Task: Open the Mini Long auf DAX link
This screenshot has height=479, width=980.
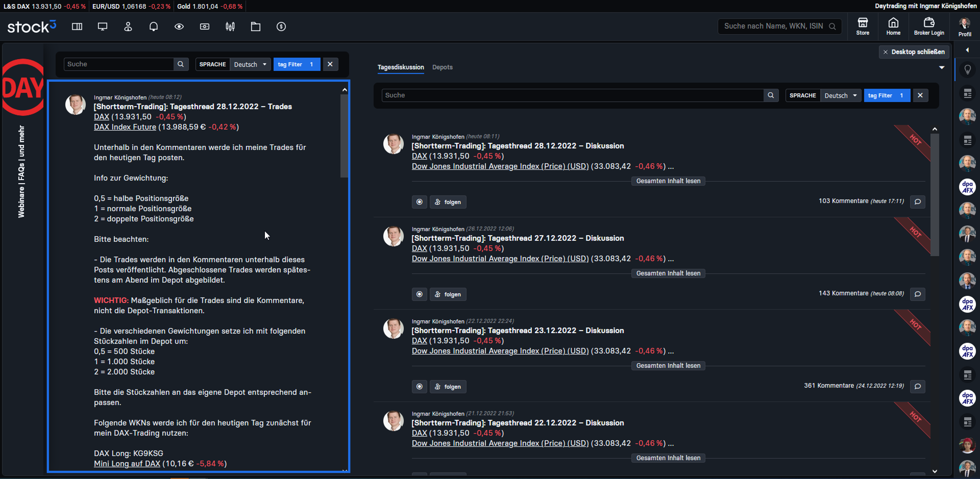Action: 127,464
